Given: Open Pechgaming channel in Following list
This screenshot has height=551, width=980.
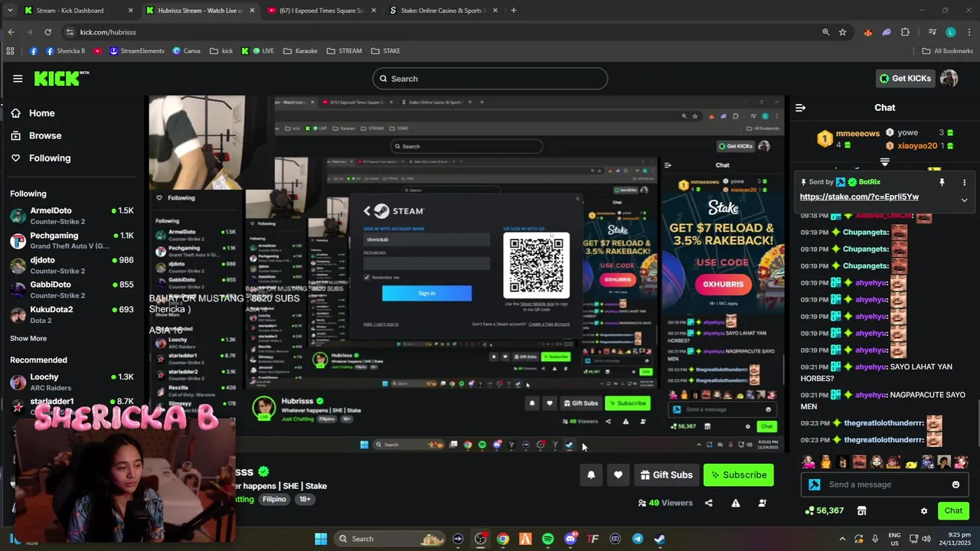Looking at the screenshot, I should [x=72, y=240].
